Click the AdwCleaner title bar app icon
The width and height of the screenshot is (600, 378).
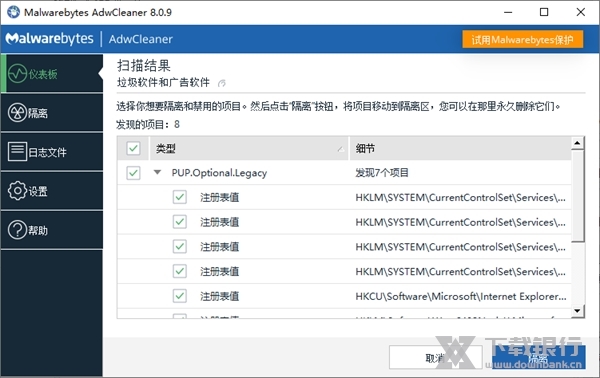(x=13, y=12)
